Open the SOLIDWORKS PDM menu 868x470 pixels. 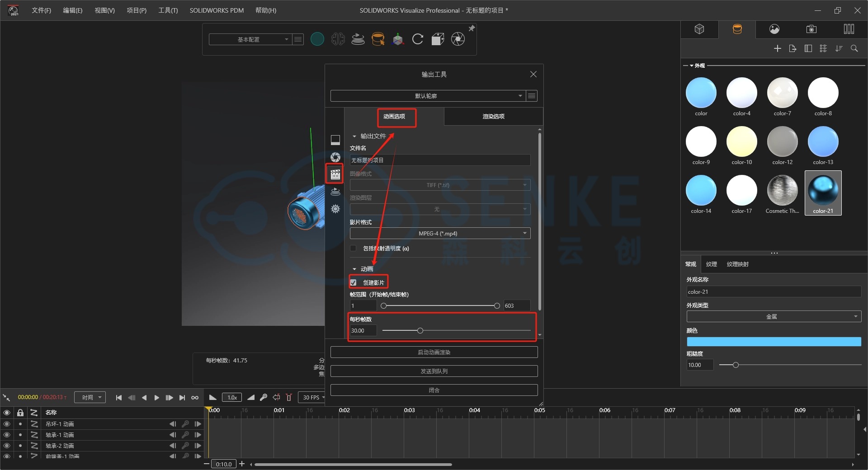coord(217,10)
